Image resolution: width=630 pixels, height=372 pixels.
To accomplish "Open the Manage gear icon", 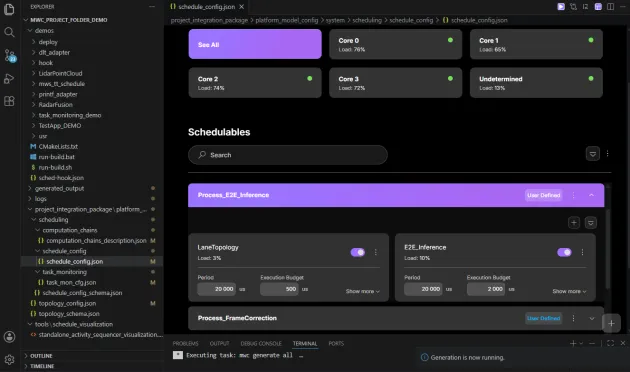I will pos(9,359).
